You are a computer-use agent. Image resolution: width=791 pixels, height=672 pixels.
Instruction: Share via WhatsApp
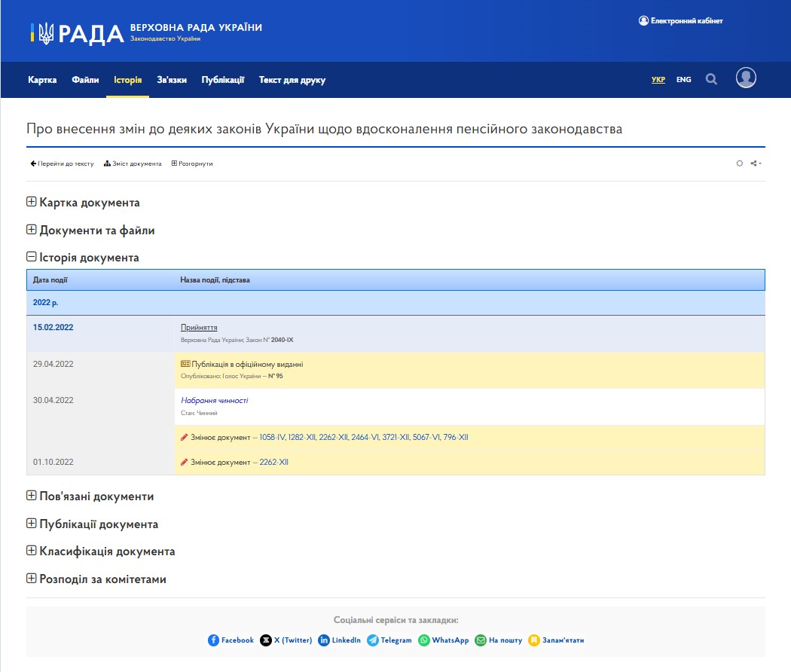444,640
